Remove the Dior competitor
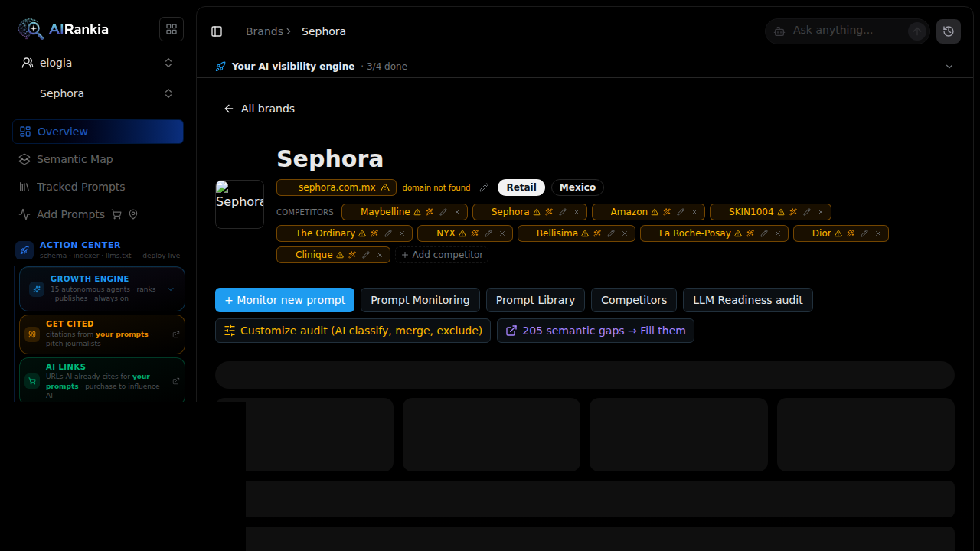The image size is (980, 551). pos(878,233)
